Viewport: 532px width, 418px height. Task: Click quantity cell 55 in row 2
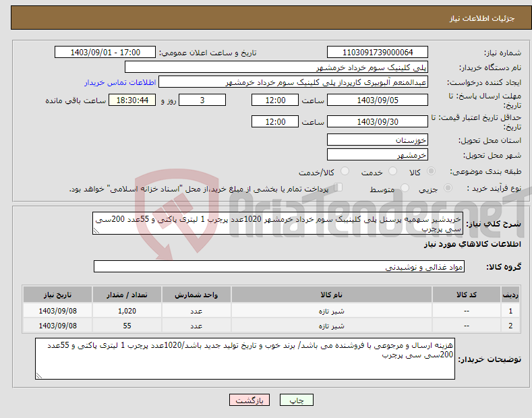tap(127, 326)
